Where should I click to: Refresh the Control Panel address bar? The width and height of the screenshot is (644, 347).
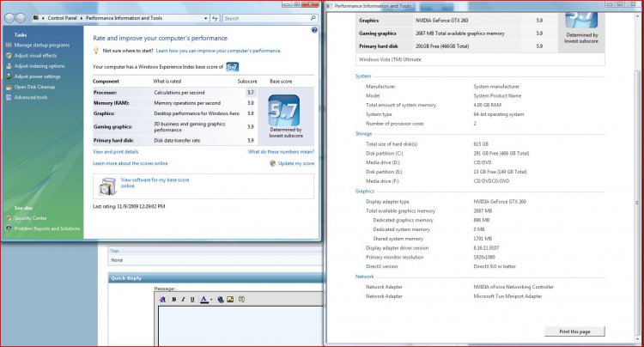(x=215, y=18)
